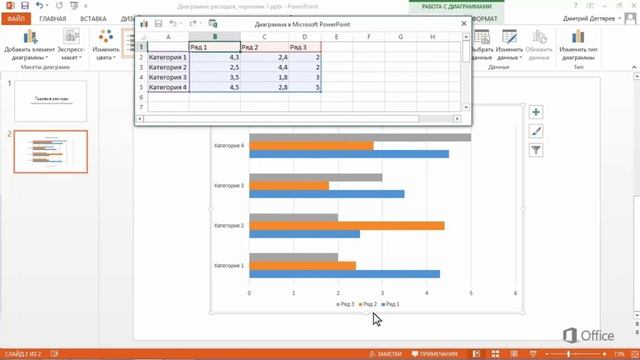Select column B header in datasheet
Viewport: 640px width, 360px height.
[x=215, y=37]
